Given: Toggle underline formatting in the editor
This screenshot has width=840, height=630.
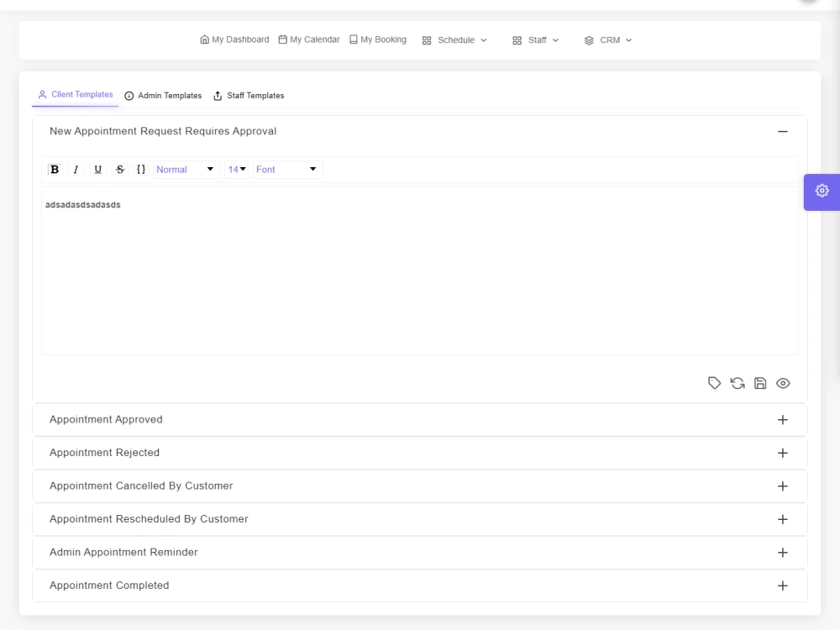Looking at the screenshot, I should [98, 170].
